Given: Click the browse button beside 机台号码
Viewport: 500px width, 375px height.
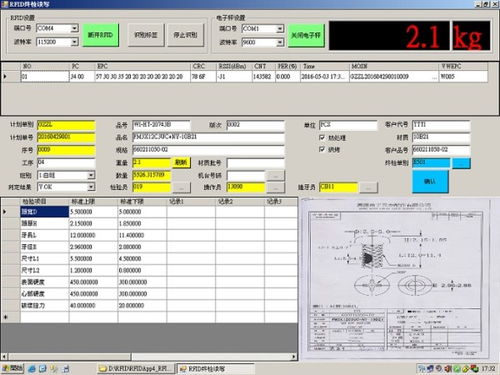Looking at the screenshot, I should click(x=275, y=175).
